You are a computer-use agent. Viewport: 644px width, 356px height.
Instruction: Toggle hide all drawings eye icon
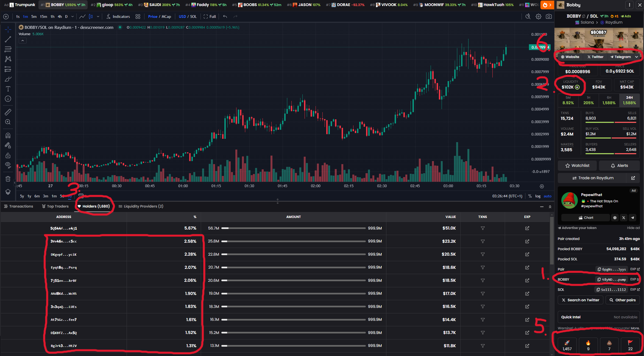click(8, 165)
